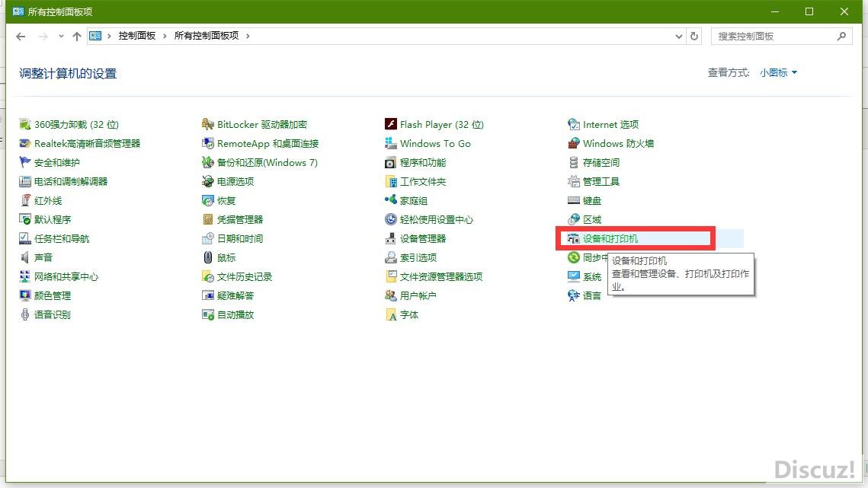Open the RemoteApp 和桌面连接 link

pos(268,143)
